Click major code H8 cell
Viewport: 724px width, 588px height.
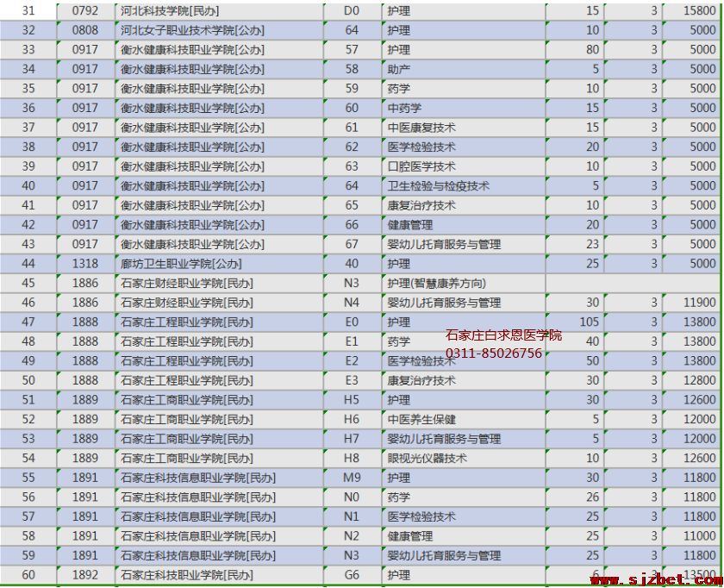353,458
